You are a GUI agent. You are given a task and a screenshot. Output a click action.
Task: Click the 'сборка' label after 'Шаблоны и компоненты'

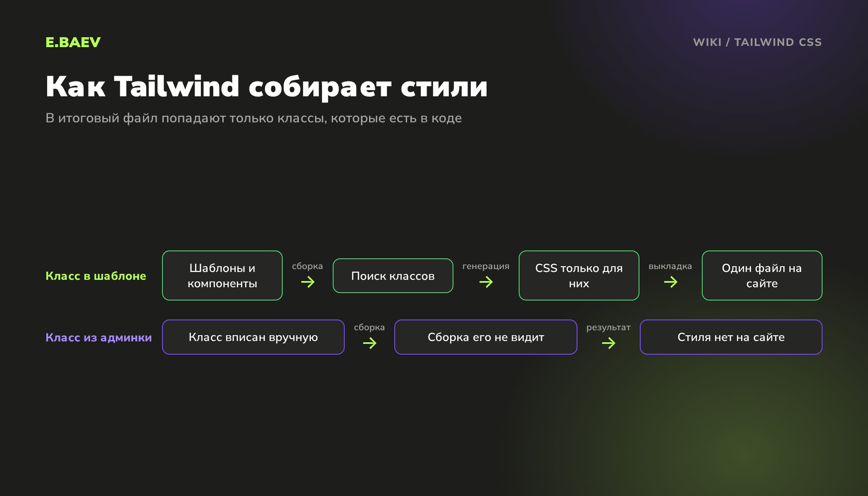[308, 266]
